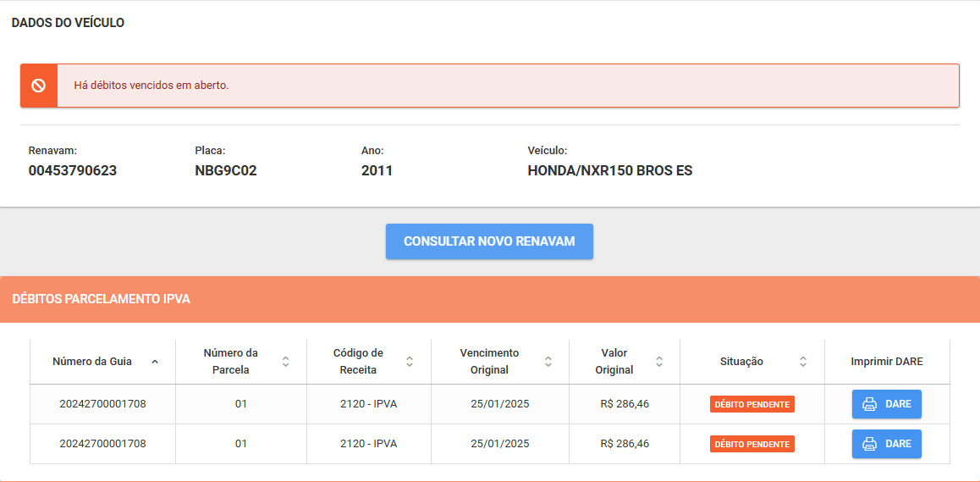Click sort arrows next to Código de Receita
980x482 pixels.
410,362
